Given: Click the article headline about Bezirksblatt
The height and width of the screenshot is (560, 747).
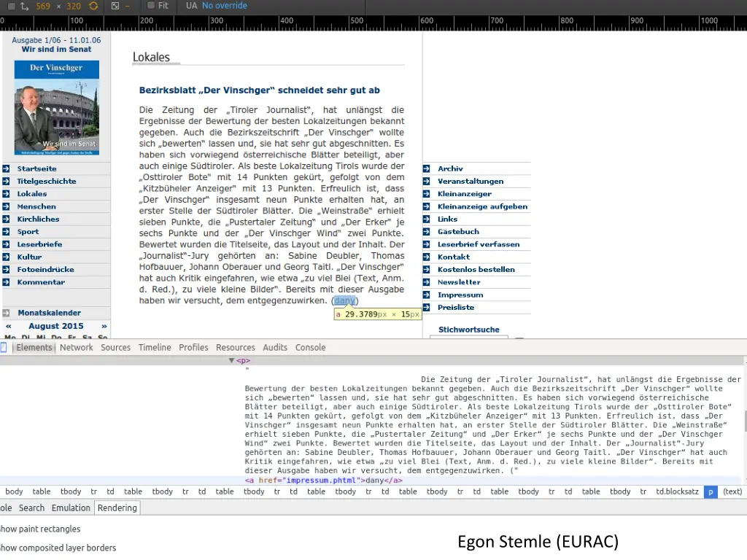Looking at the screenshot, I should click(260, 90).
